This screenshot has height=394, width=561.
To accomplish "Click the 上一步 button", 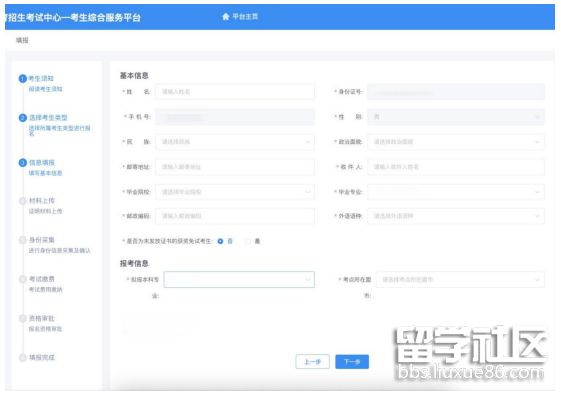I will tap(312, 362).
